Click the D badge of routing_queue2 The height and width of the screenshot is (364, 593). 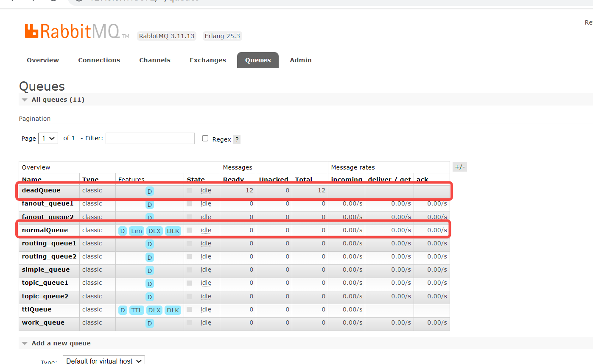[x=149, y=257]
